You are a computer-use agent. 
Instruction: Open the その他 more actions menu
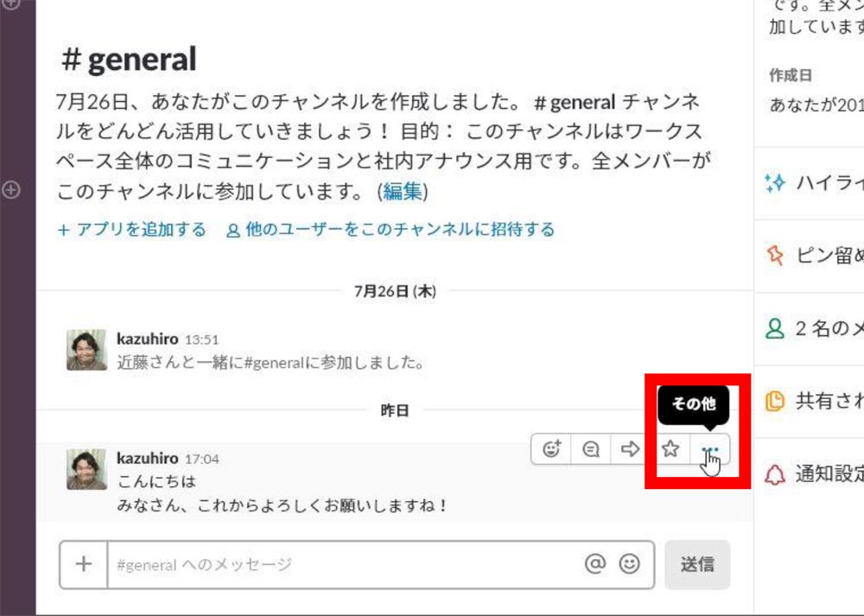709,450
